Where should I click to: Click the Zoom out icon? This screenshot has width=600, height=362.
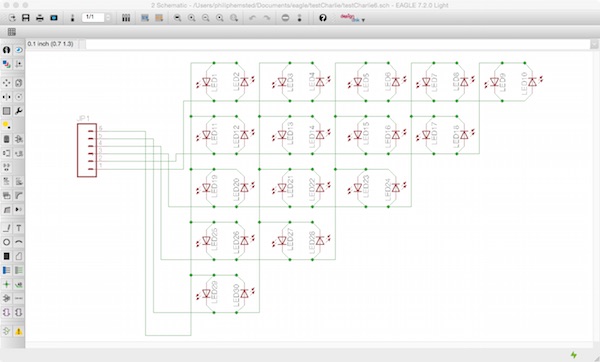[x=206, y=18]
